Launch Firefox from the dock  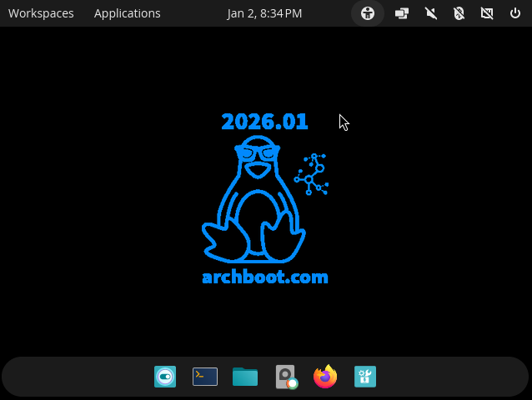pyautogui.click(x=325, y=377)
